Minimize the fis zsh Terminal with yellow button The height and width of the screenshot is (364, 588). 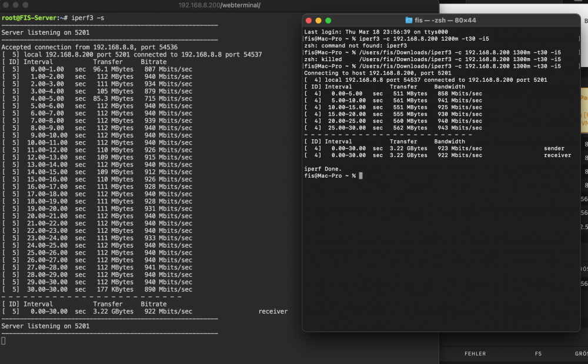pyautogui.click(x=318, y=21)
